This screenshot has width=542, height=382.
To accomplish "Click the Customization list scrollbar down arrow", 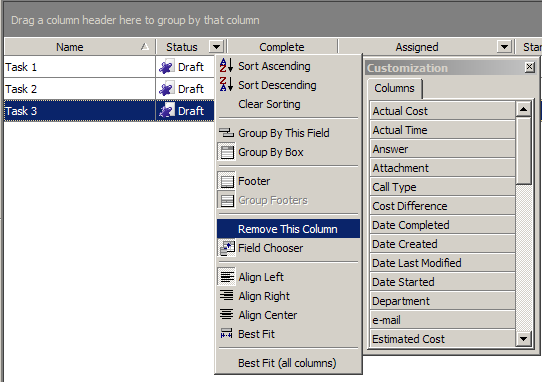I will (523, 339).
